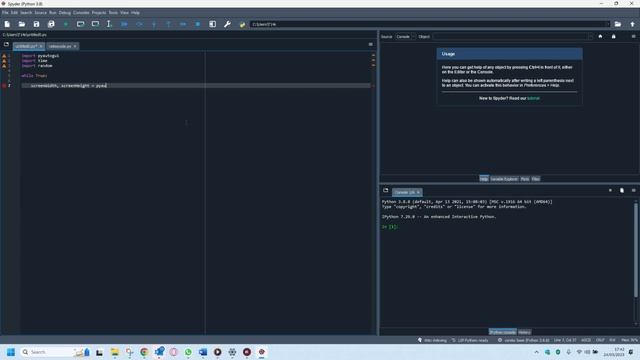This screenshot has width=640, height=360.
Task: Save all files from the toolbar
Action: pyautogui.click(x=51, y=24)
